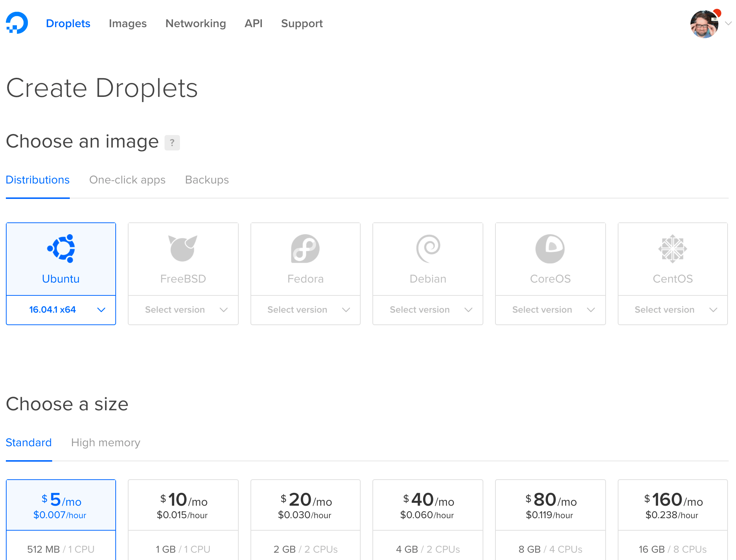This screenshot has height=560, width=736.
Task: Navigate to the Support page
Action: click(x=302, y=23)
